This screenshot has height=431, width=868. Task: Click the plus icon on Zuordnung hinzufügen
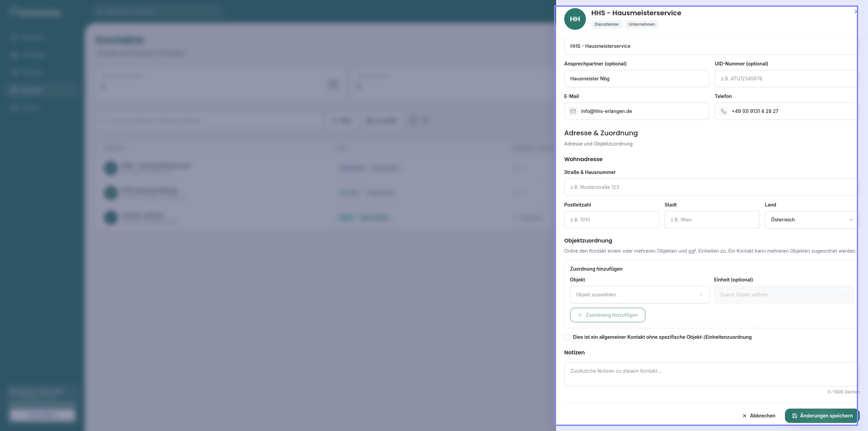(x=580, y=315)
